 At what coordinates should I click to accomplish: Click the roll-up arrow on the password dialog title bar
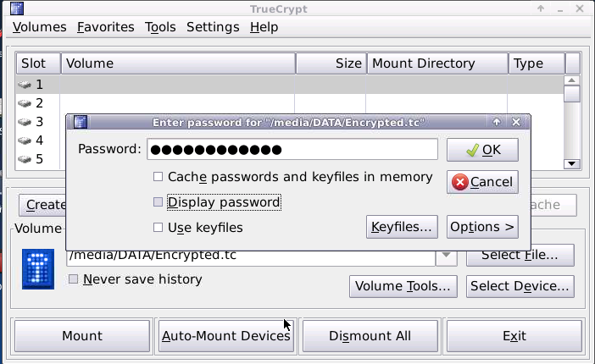pos(498,122)
